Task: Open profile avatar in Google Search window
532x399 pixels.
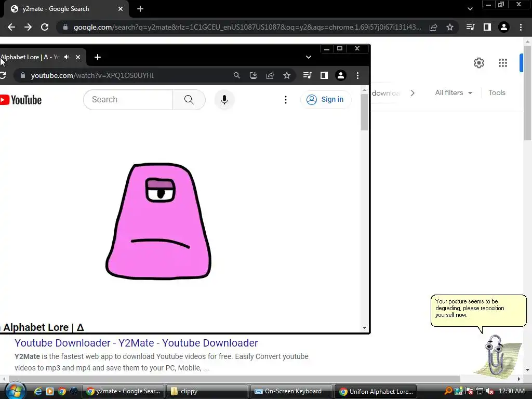Action: point(504,27)
